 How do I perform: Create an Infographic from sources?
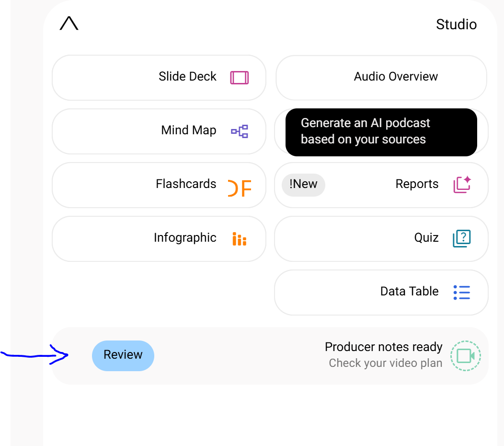pos(159,239)
